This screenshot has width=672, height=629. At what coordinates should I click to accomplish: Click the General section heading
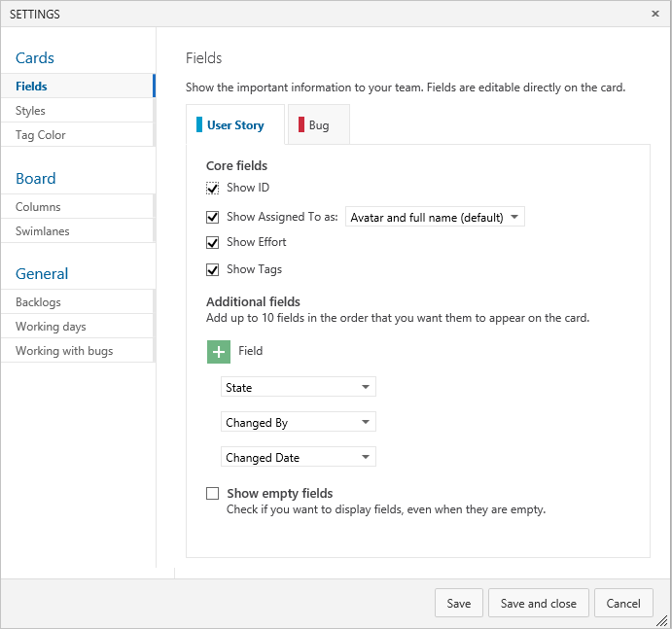tap(42, 274)
